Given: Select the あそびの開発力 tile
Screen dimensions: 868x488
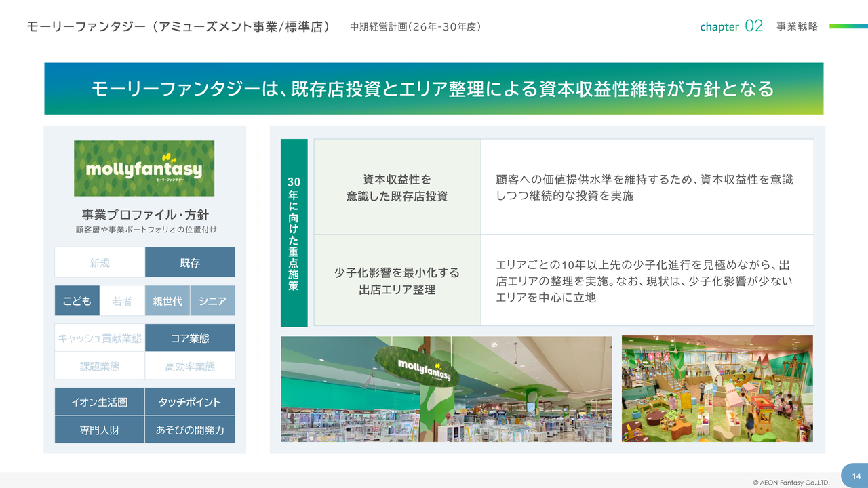Looking at the screenshot, I should pyautogui.click(x=190, y=430).
